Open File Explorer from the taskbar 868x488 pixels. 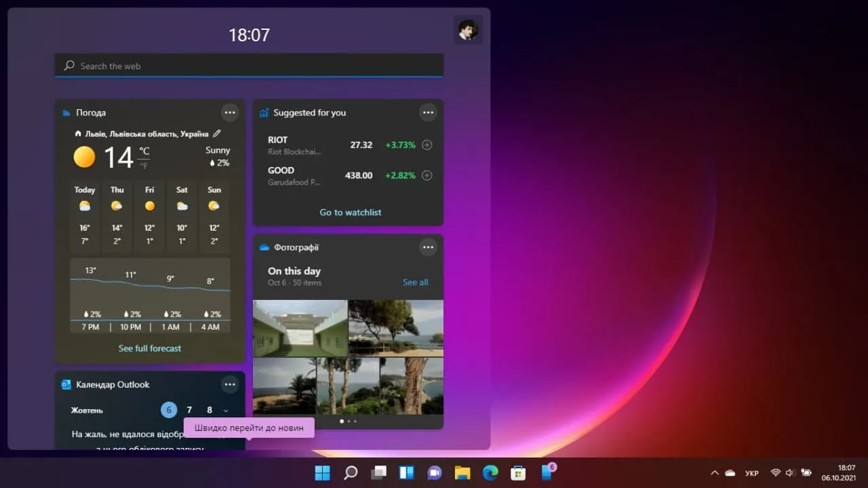pyautogui.click(x=462, y=472)
